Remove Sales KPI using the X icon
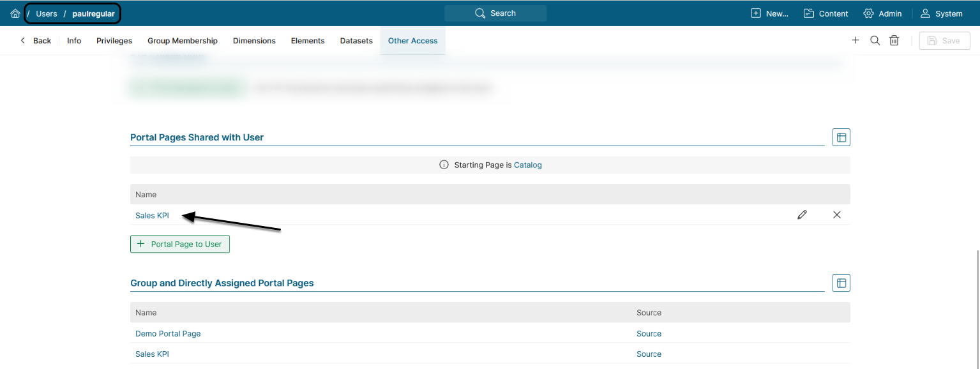The height and width of the screenshot is (369, 980). pos(837,215)
